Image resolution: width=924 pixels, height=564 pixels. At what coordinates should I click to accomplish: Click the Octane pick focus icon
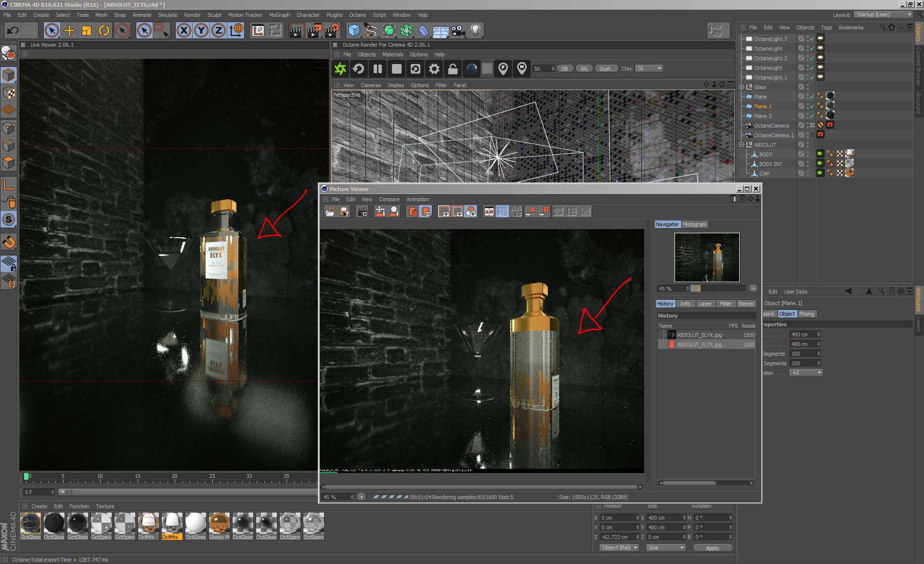coord(503,69)
